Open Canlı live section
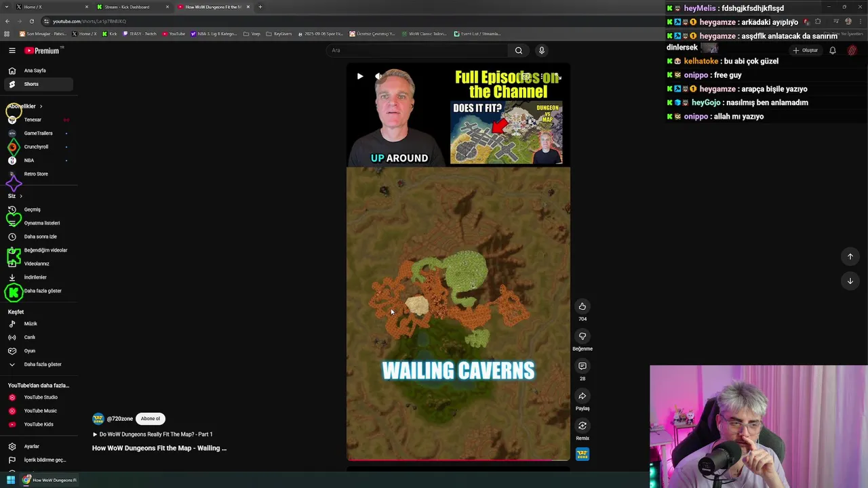This screenshot has width=868, height=488. pyautogui.click(x=38, y=338)
